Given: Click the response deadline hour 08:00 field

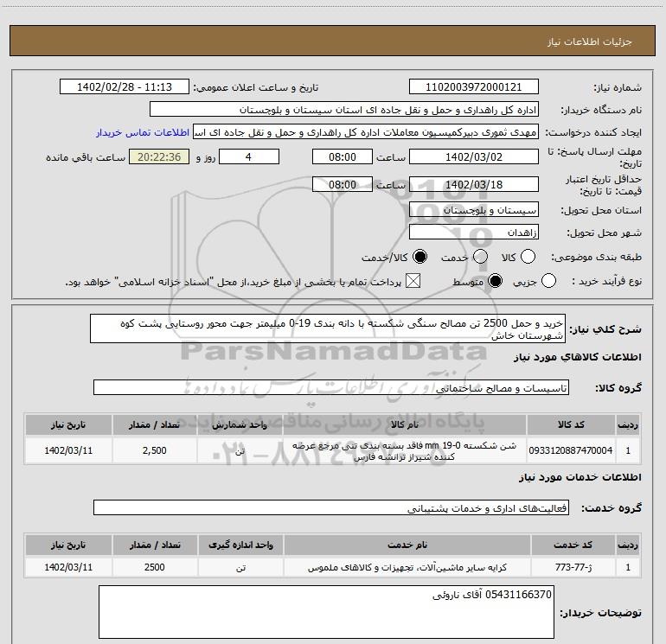Looking at the screenshot, I should click(x=343, y=156).
